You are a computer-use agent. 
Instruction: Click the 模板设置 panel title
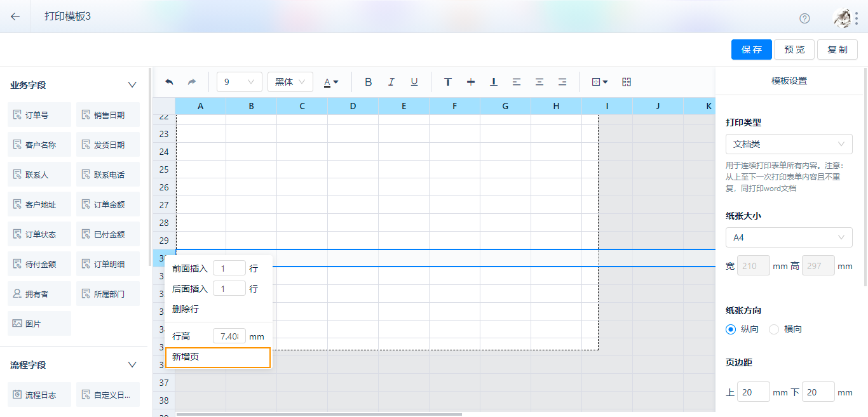click(x=789, y=81)
